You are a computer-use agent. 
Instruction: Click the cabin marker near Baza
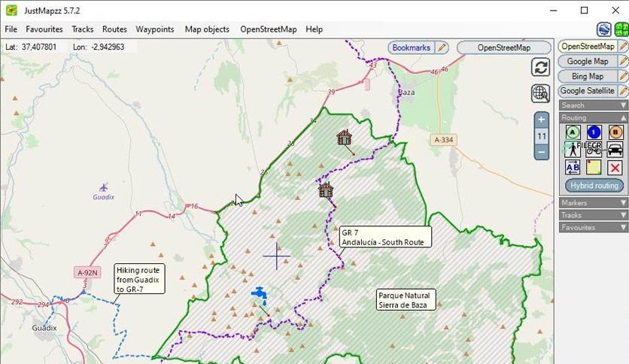click(344, 137)
